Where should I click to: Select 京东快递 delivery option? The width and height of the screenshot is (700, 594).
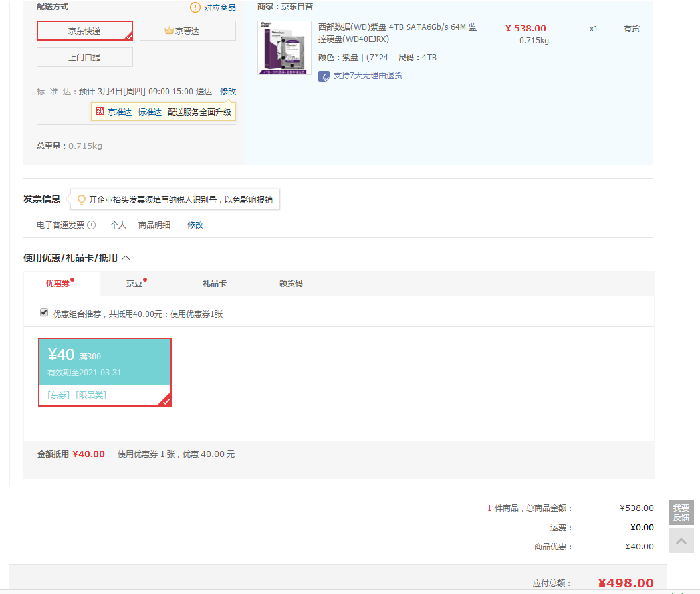(85, 31)
